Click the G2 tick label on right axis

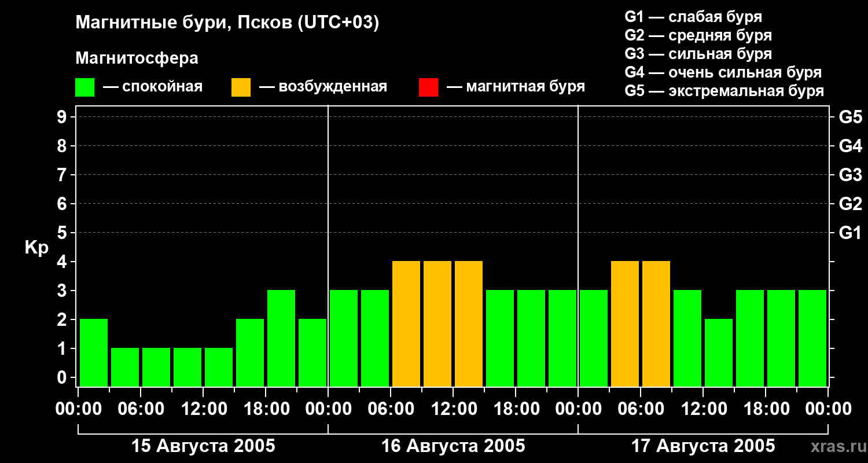click(850, 204)
